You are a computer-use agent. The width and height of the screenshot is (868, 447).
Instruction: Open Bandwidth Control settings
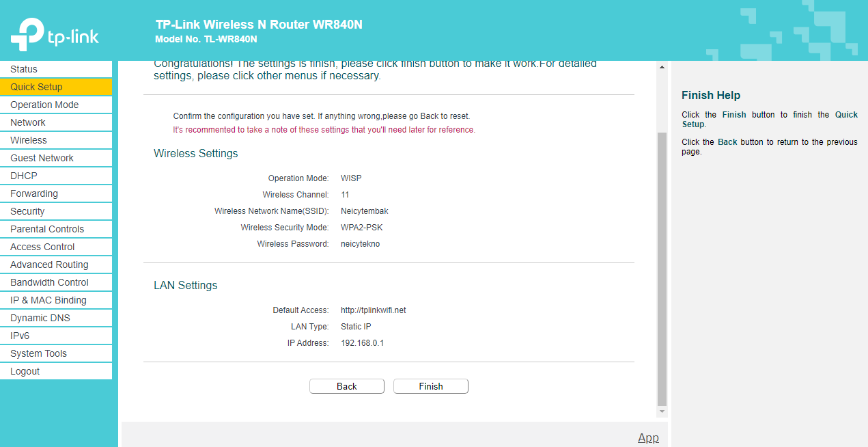[x=56, y=282]
